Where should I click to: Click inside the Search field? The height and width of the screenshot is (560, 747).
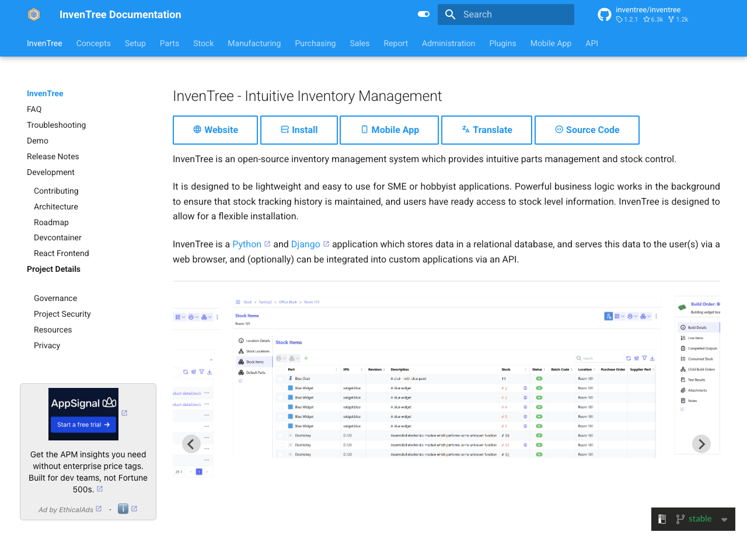[514, 14]
